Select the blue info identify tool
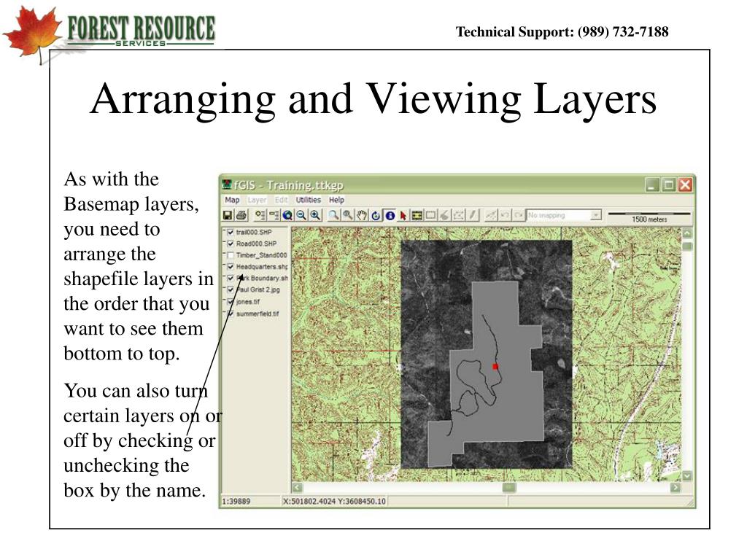This screenshot has width=747, height=560. [x=390, y=216]
